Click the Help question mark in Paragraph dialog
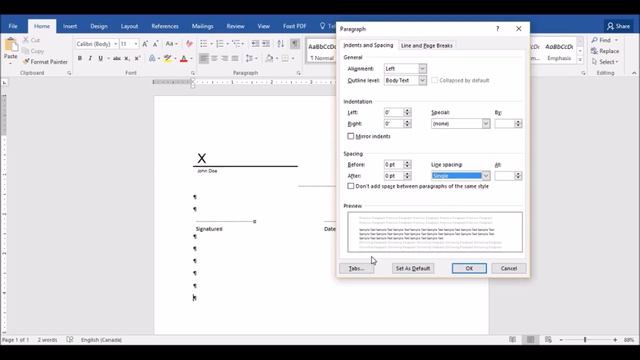The width and height of the screenshot is (640, 360). (x=497, y=29)
